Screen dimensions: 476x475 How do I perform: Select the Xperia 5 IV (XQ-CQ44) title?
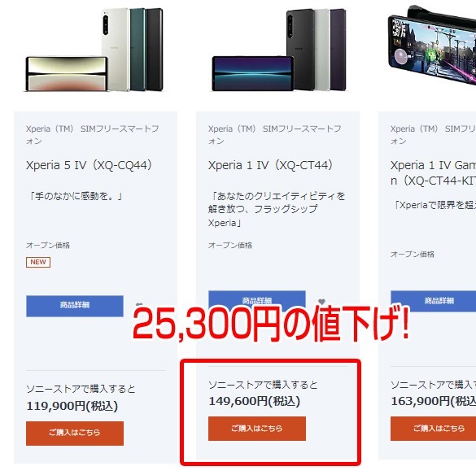click(89, 165)
